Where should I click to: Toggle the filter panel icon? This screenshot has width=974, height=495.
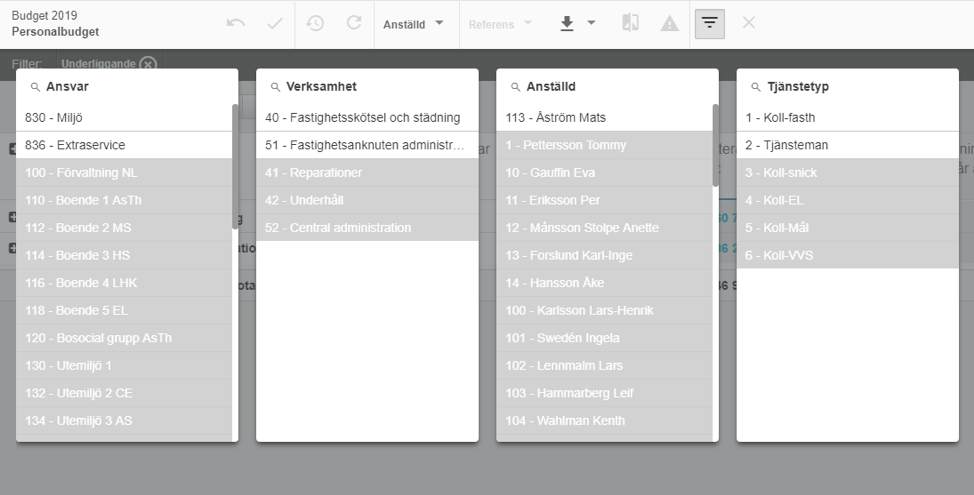point(709,23)
